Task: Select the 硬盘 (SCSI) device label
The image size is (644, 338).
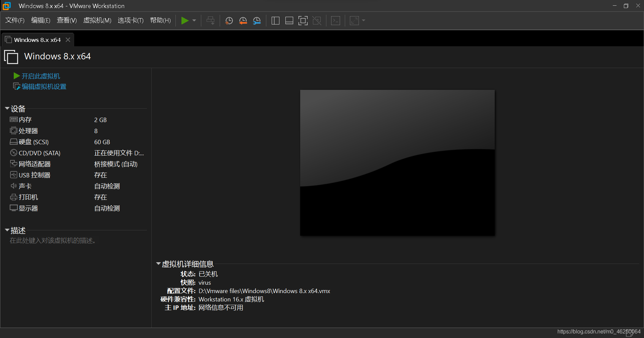Action: [x=34, y=142]
